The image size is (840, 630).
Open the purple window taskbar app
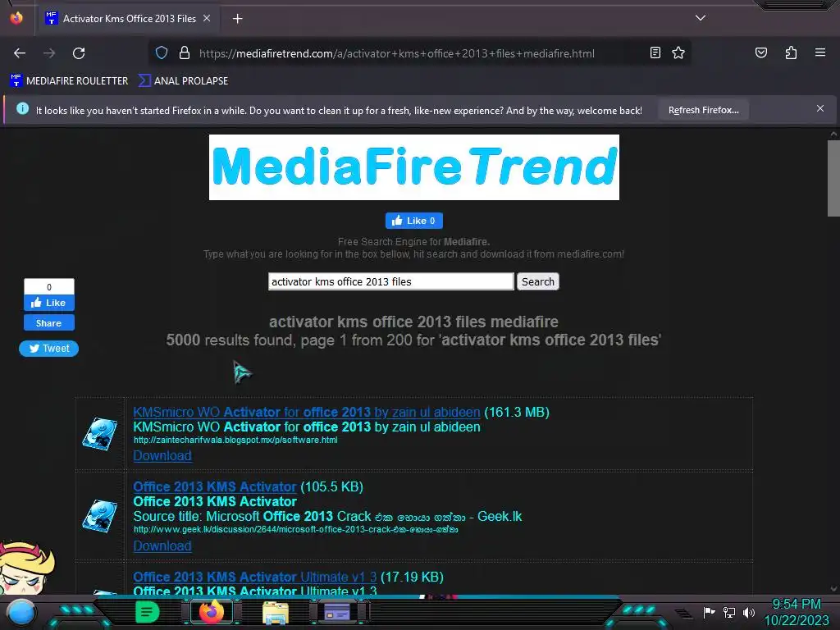point(337,612)
